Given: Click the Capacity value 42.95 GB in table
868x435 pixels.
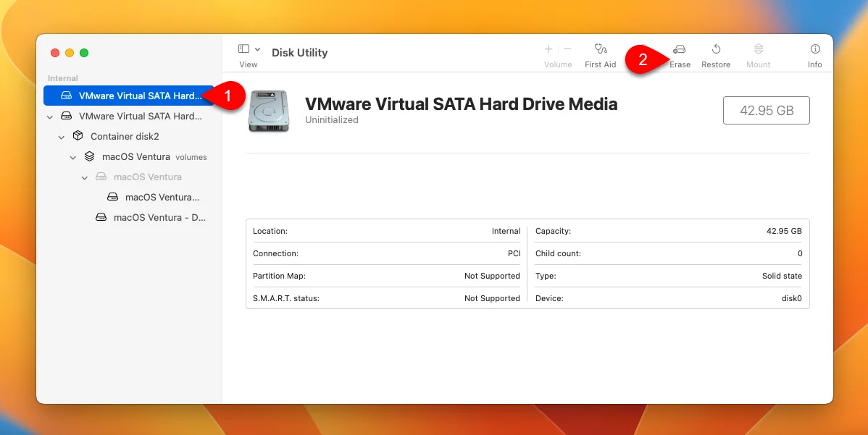Looking at the screenshot, I should pyautogui.click(x=785, y=231).
